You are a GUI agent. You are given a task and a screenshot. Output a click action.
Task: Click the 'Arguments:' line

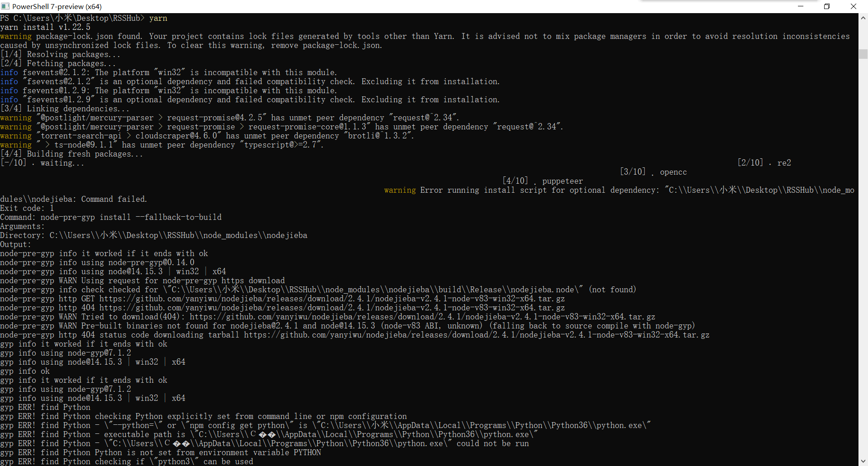[22, 226]
